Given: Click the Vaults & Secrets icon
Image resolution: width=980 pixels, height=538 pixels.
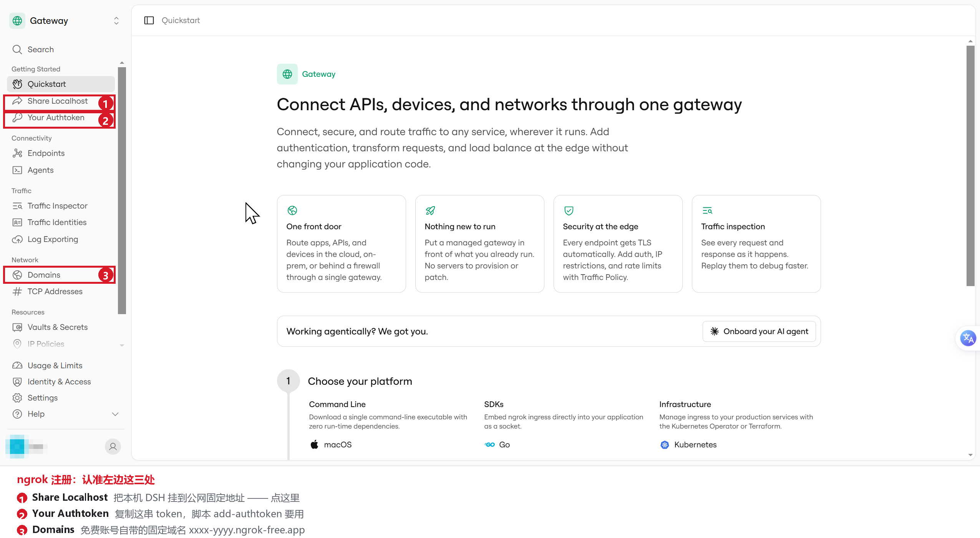Looking at the screenshot, I should 17,327.
